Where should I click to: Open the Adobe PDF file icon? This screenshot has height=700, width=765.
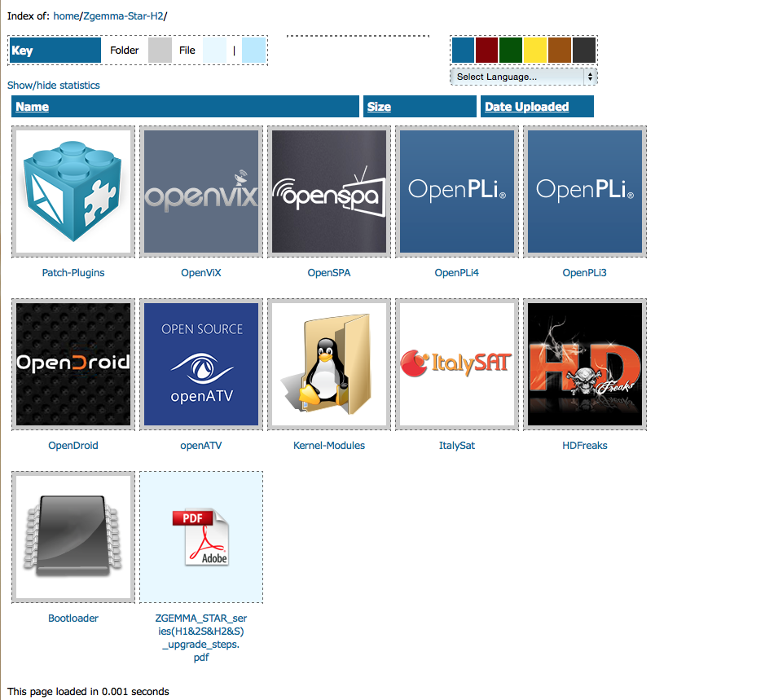pyautogui.click(x=201, y=537)
